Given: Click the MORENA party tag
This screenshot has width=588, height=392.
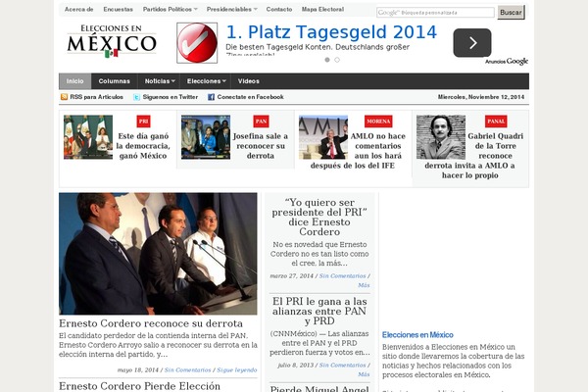Looking at the screenshot, I should (378, 122).
